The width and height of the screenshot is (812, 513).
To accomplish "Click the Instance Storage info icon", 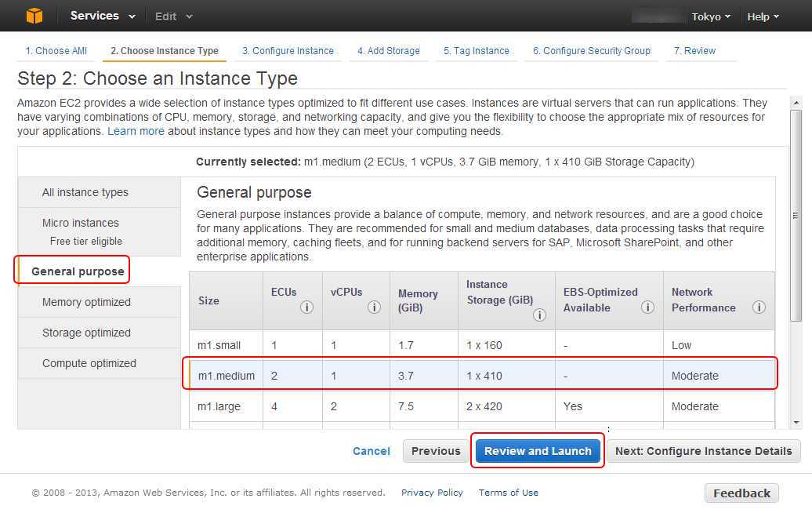I will [539, 315].
